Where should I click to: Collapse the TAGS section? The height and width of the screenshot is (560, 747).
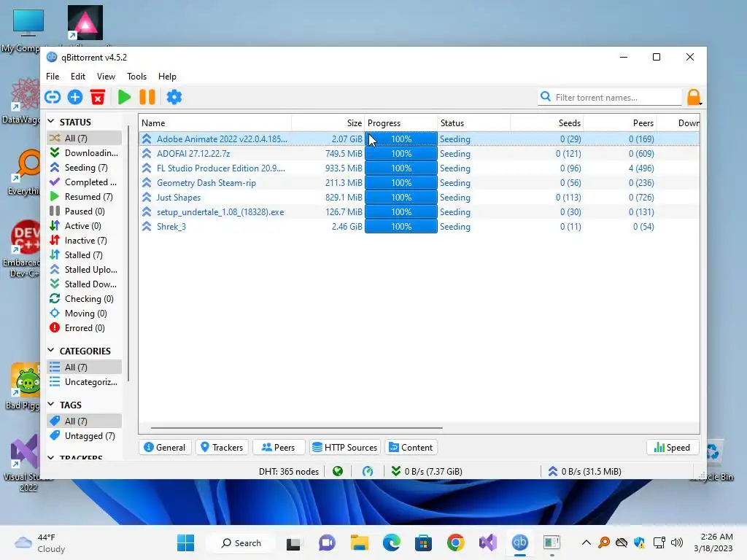click(51, 405)
